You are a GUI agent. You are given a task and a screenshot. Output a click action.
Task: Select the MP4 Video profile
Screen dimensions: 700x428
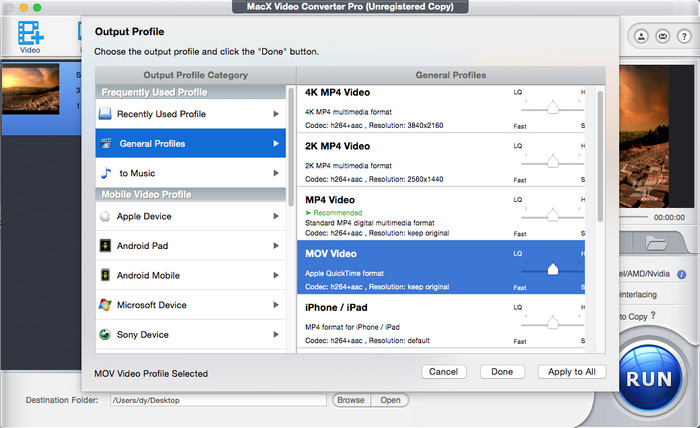point(441,214)
